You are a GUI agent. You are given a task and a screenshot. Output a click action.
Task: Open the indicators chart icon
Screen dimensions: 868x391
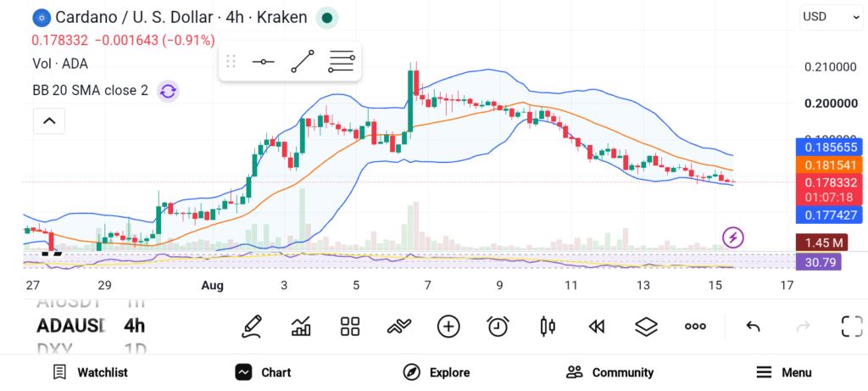click(301, 327)
